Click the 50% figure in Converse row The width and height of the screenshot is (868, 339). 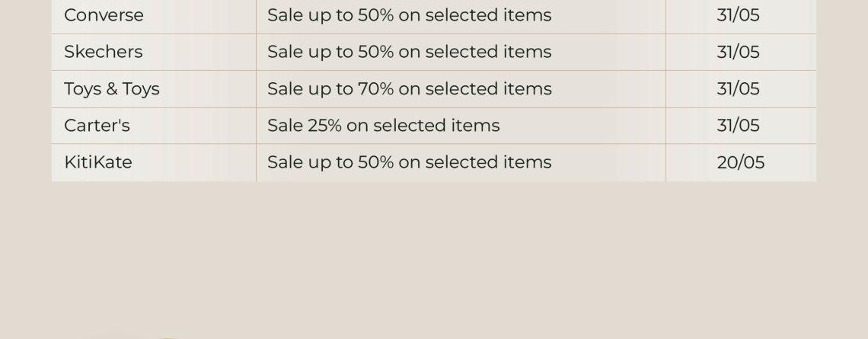[x=376, y=15]
